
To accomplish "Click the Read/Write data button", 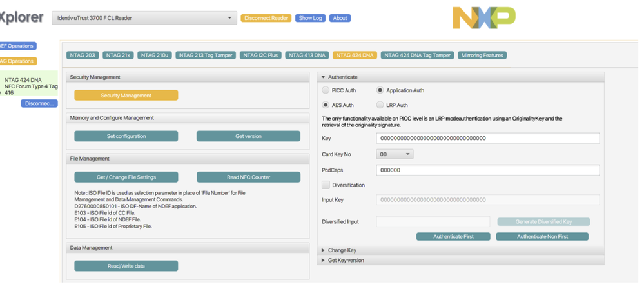I will tap(126, 266).
